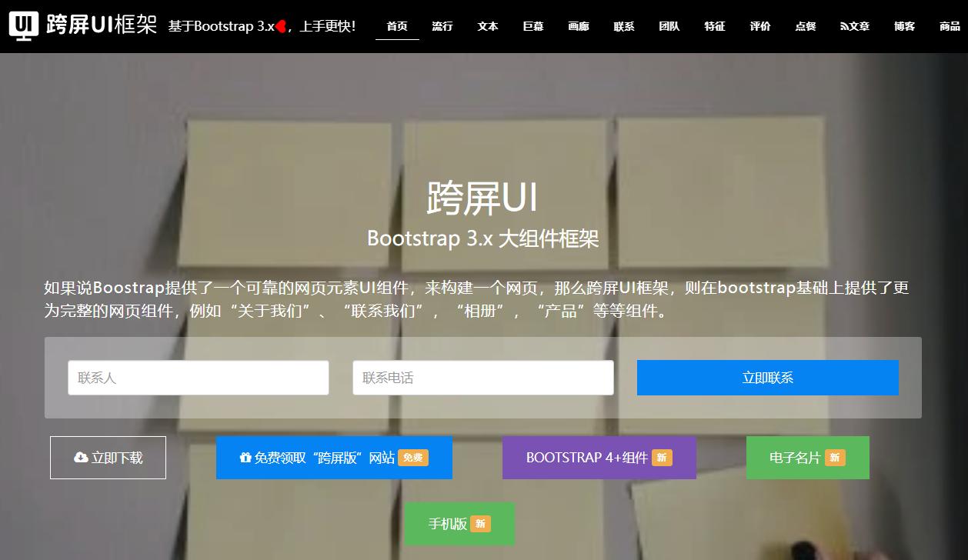Click the 新 badge on 电子名片
The width and height of the screenshot is (968, 560).
[836, 457]
